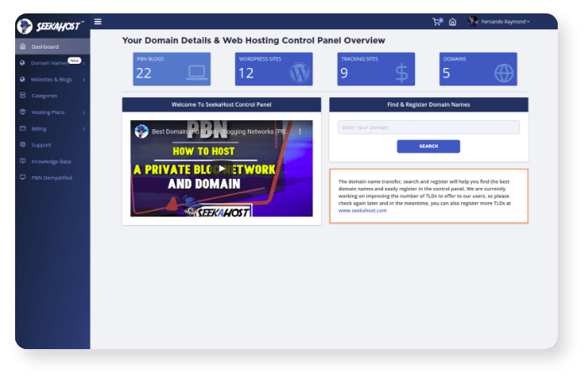This screenshot has width=588, height=381.
Task: Click WordPress logo in WordPress Sites card
Action: tap(300, 73)
